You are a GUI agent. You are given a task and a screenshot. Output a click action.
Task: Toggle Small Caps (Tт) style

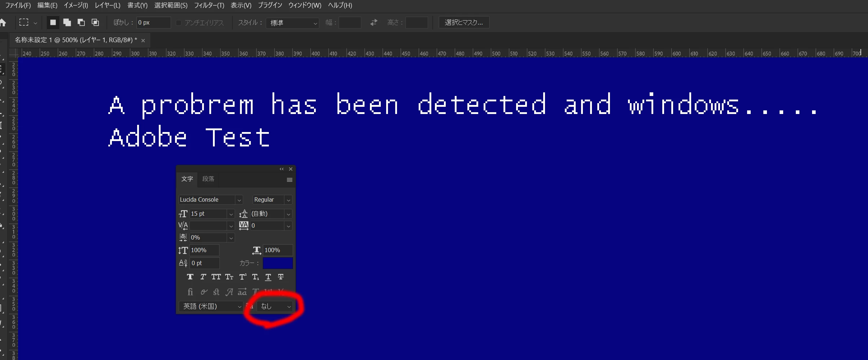tap(229, 277)
